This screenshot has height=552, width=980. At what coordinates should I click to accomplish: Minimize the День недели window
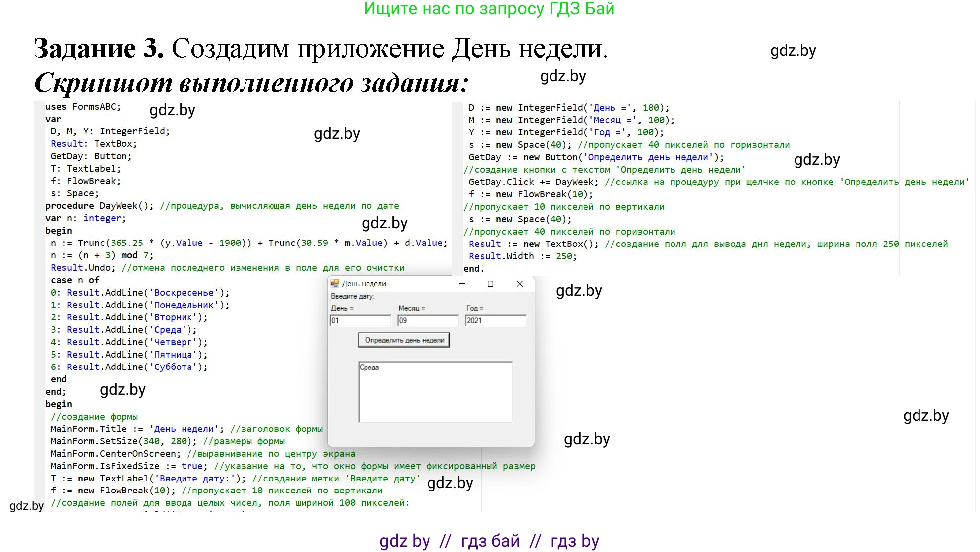(462, 283)
